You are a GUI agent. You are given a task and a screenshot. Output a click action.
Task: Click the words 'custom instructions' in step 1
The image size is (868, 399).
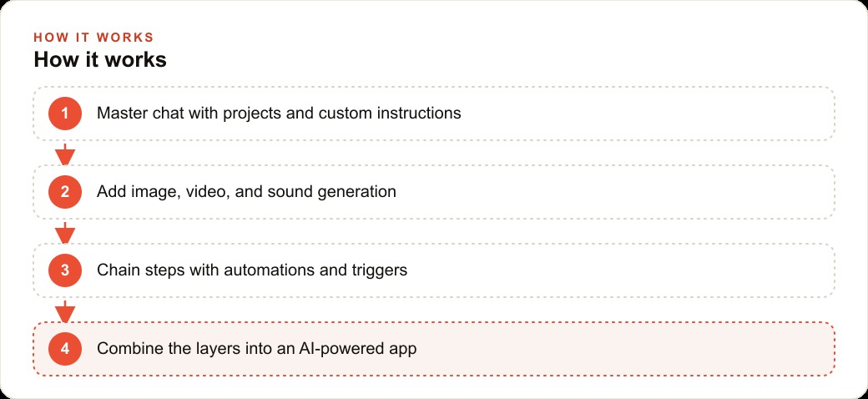click(x=390, y=114)
